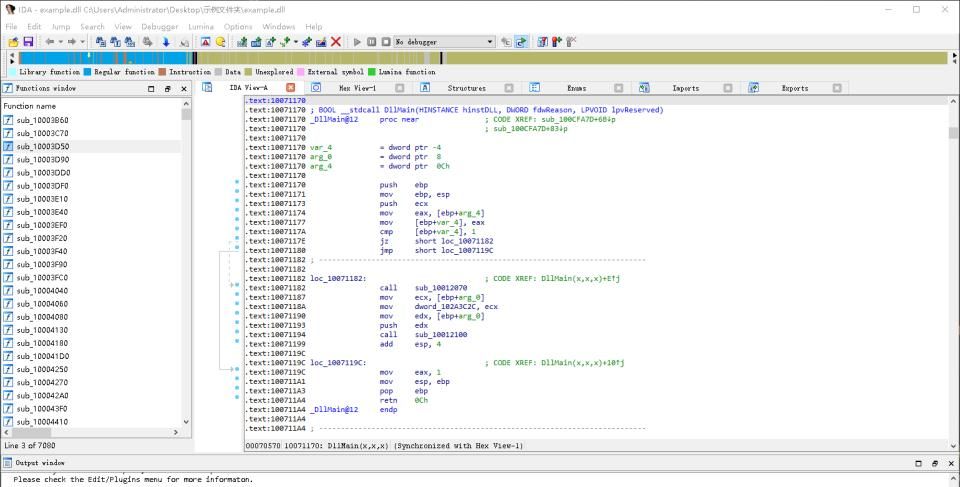Screen dimensions: 960x487
Task: Open the Debugger menu
Action: [x=160, y=26]
